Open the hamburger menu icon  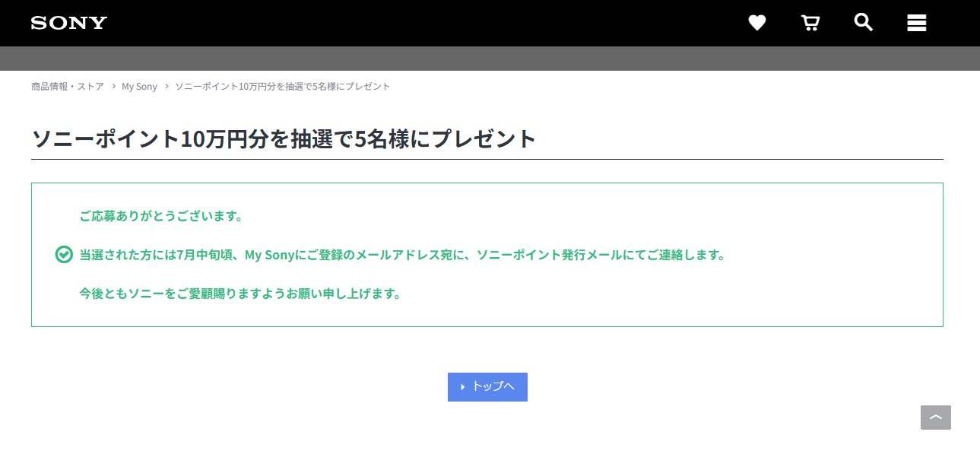pos(916,23)
